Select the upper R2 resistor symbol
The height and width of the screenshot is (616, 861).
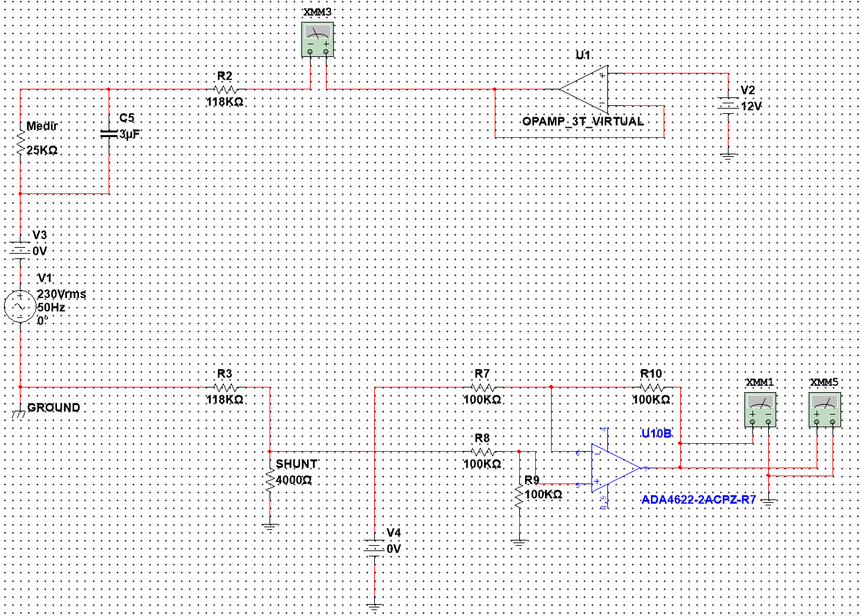[227, 89]
